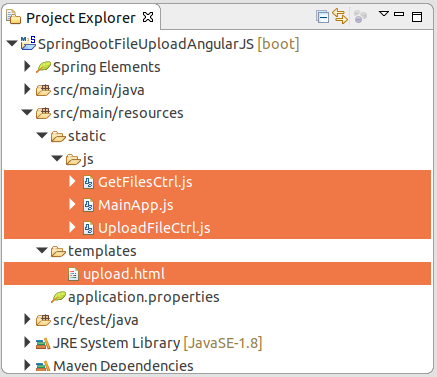This screenshot has height=377, width=437.
Task: Click the Spring Elements leaf icon
Action: [x=43, y=67]
